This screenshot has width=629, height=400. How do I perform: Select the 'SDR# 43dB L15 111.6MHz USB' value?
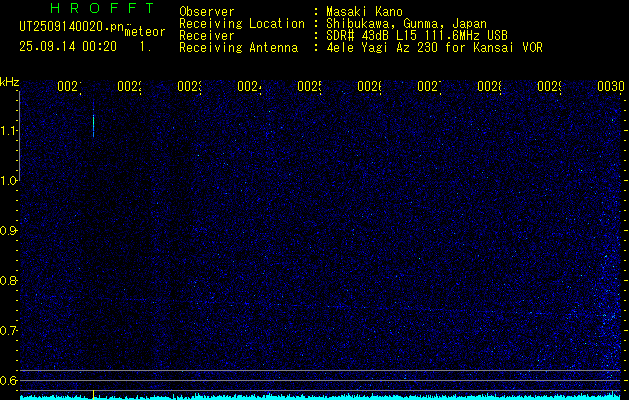point(417,36)
